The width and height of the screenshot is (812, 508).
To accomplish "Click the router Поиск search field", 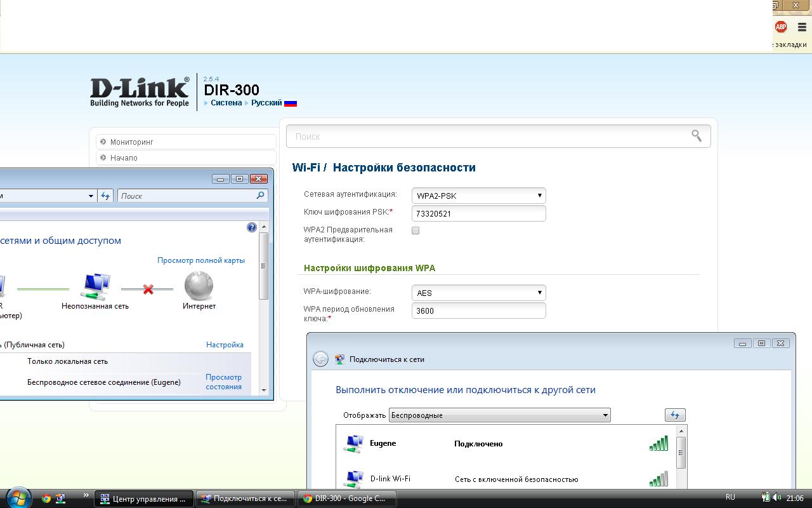I will [x=499, y=136].
